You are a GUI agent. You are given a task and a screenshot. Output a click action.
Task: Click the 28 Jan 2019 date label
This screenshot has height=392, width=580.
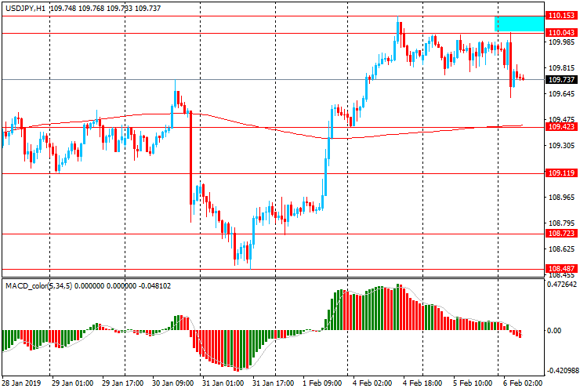click(x=22, y=383)
